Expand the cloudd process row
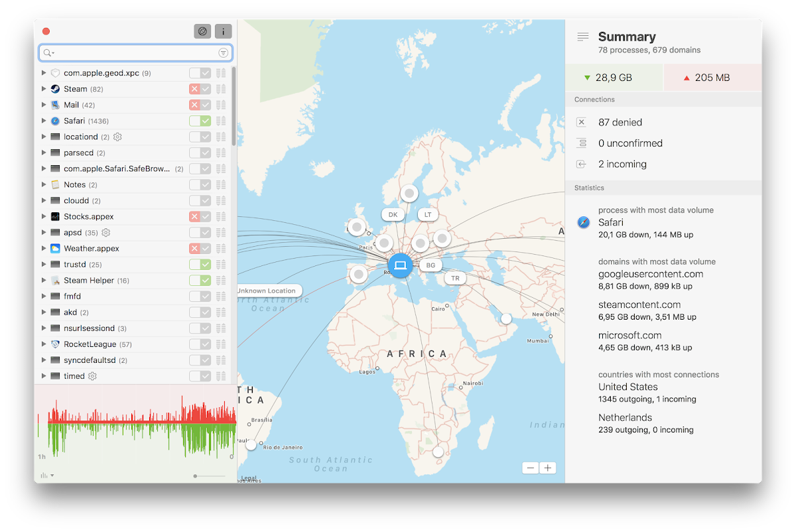Screen dimensions: 796x532 click(x=44, y=200)
